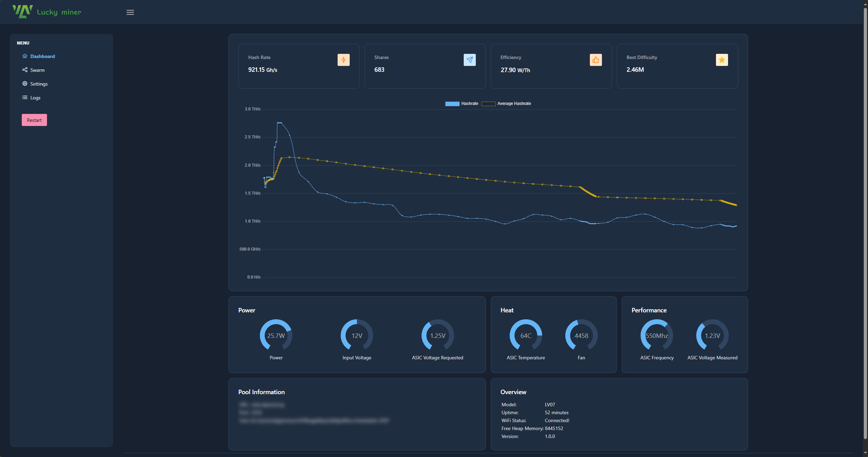Click the Power section heading
This screenshot has width=868, height=457.
tap(247, 310)
